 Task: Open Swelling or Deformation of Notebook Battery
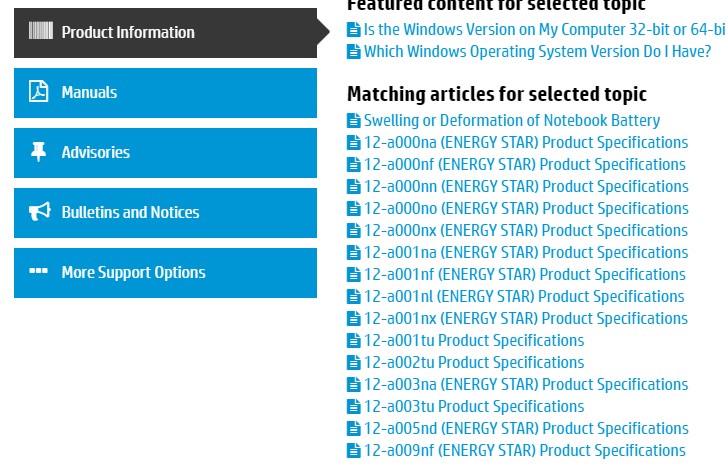pyautogui.click(x=512, y=120)
